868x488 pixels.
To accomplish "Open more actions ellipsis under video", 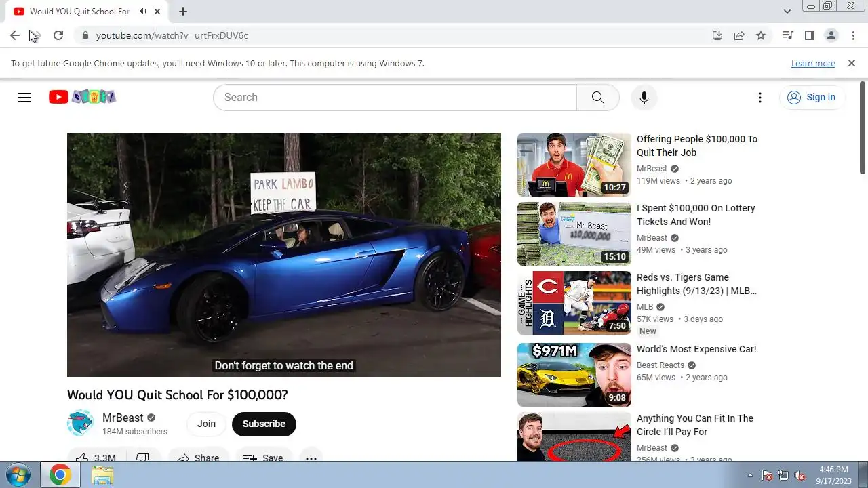I will (311, 458).
